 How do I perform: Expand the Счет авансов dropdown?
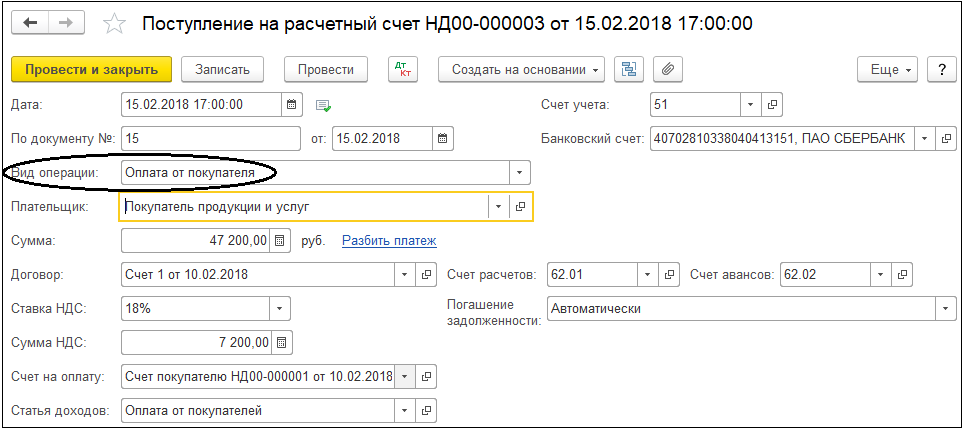click(x=881, y=274)
